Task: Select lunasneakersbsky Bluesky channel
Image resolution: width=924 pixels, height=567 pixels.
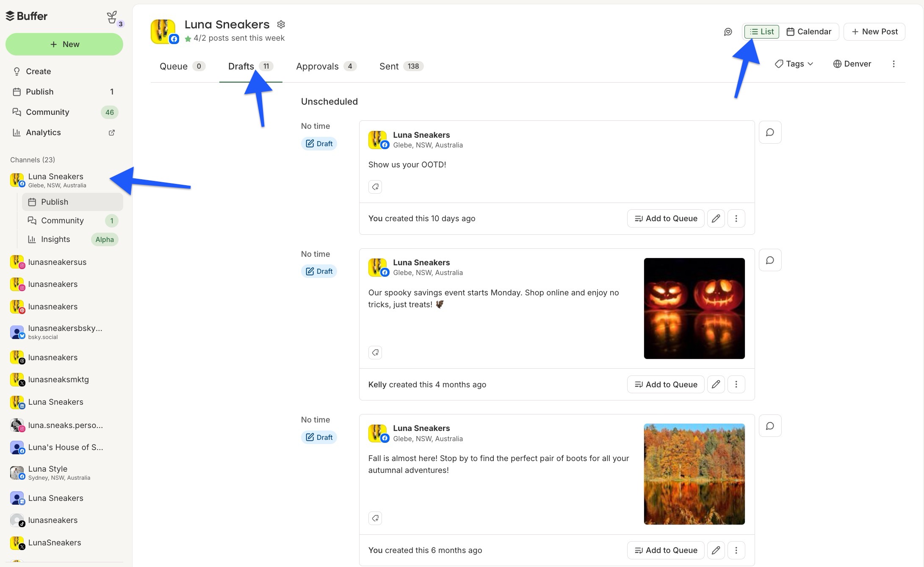Action: (64, 332)
